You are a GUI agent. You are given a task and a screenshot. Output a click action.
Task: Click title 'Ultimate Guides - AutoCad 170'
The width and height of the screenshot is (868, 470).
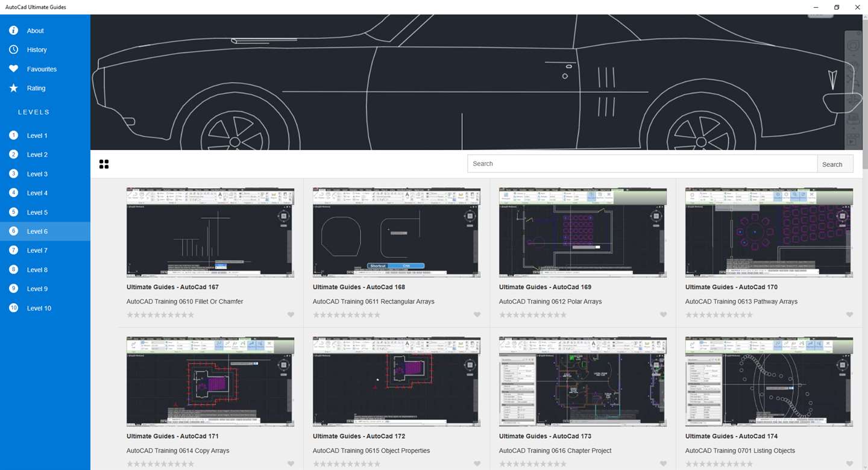[x=731, y=287]
